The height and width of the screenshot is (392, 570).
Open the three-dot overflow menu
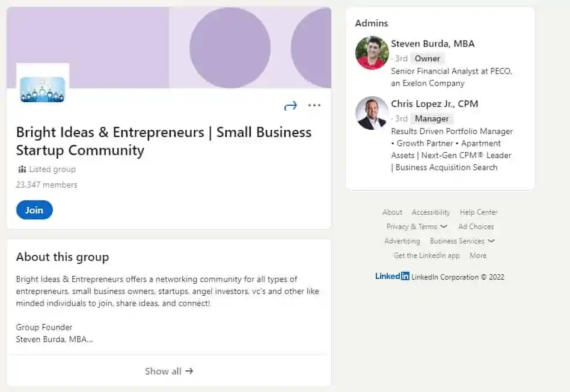coord(314,105)
